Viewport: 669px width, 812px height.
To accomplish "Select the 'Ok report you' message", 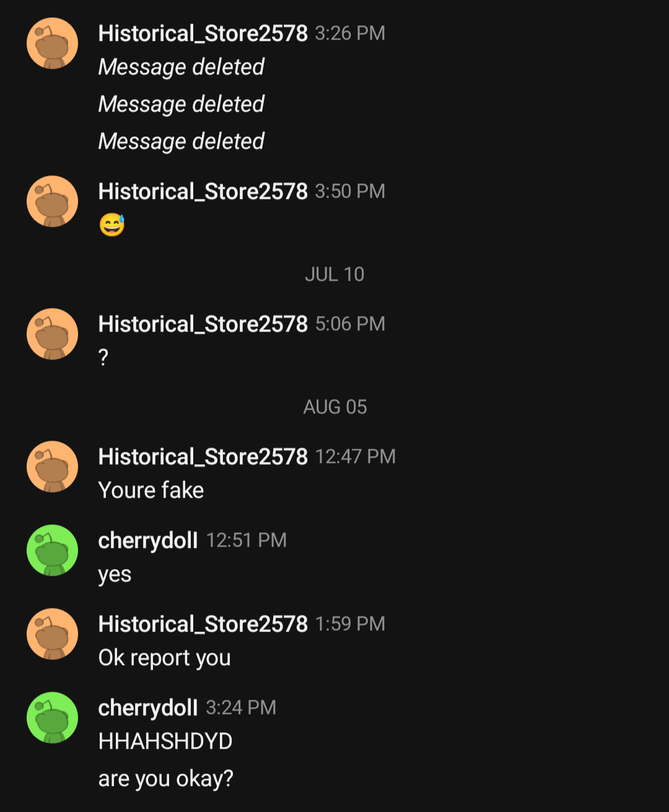I will (165, 658).
